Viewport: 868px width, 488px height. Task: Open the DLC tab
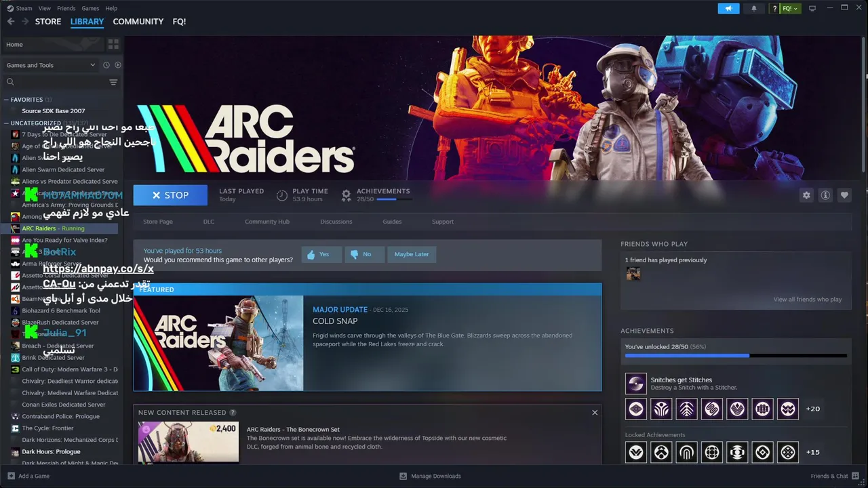pyautogui.click(x=209, y=222)
